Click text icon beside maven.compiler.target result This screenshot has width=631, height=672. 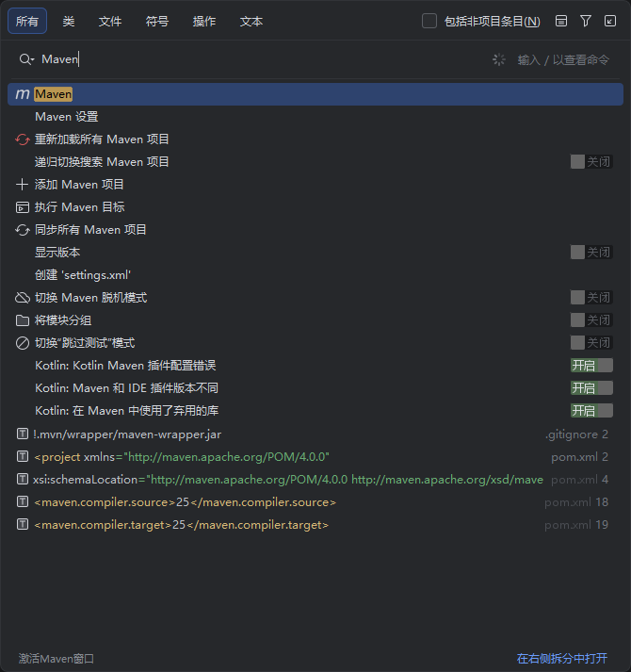[23, 525]
